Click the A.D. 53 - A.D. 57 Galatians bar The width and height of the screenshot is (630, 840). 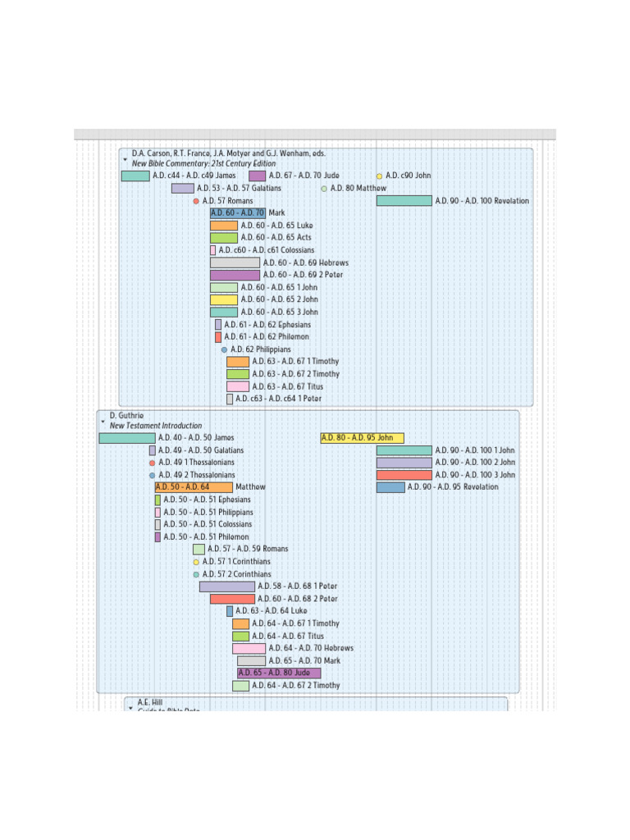[183, 189]
